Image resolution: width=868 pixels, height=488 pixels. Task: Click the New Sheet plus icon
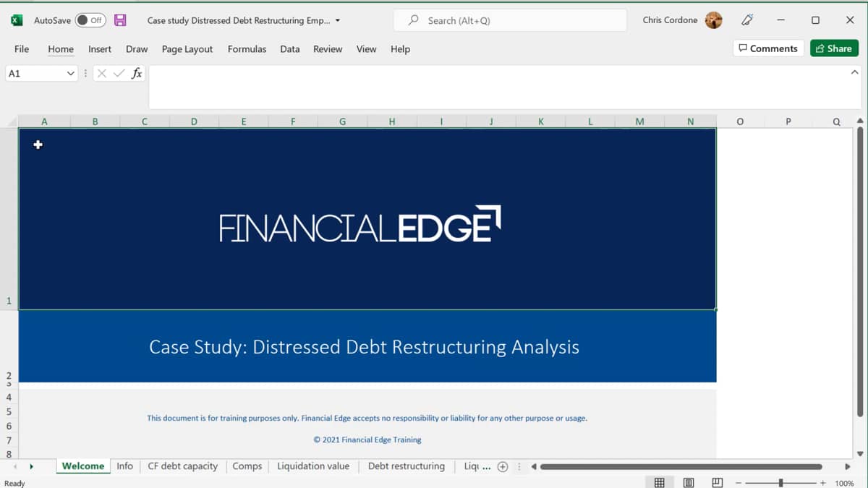[503, 466]
